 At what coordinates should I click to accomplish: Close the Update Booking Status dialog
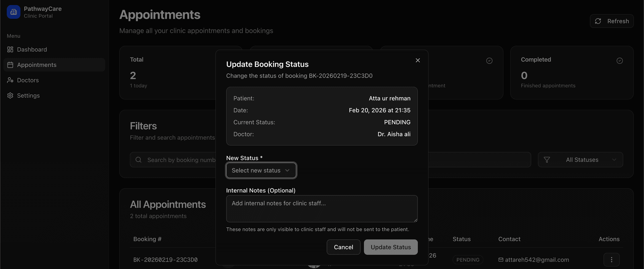pos(418,60)
